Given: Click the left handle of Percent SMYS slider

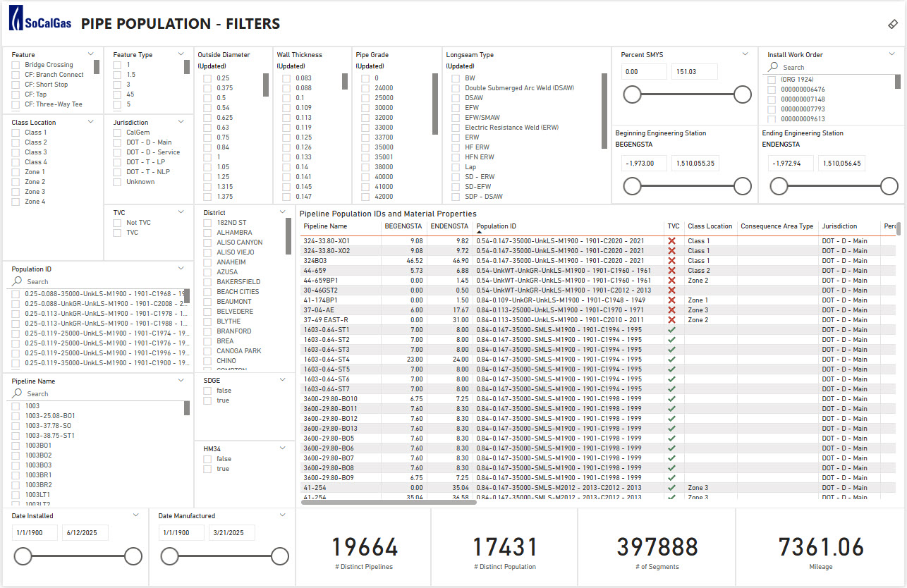Looking at the screenshot, I should [x=632, y=94].
